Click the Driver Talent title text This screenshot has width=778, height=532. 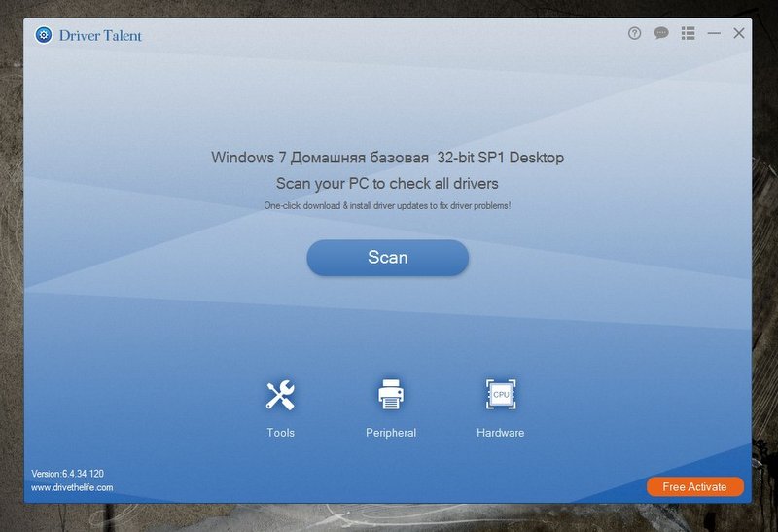pos(100,35)
